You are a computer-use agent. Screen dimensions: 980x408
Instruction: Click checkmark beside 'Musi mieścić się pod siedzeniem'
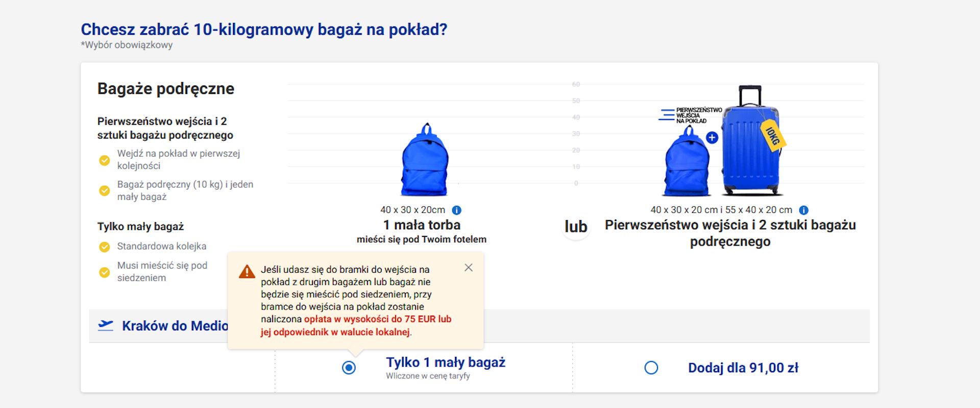pos(105,272)
